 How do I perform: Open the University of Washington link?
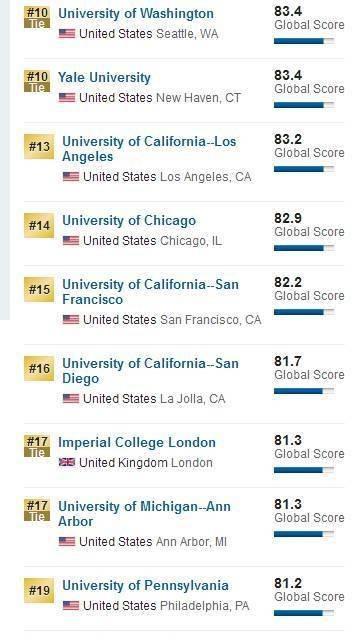coord(136,13)
